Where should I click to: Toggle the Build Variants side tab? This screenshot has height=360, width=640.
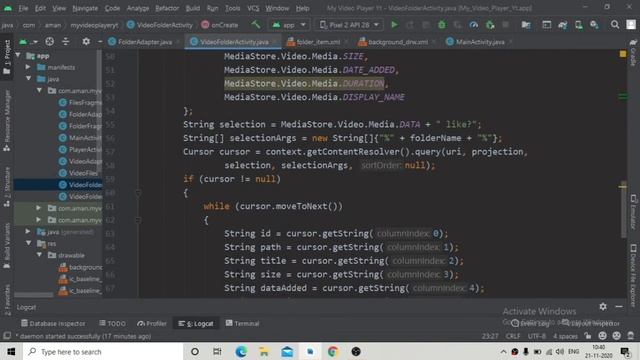pyautogui.click(x=7, y=245)
